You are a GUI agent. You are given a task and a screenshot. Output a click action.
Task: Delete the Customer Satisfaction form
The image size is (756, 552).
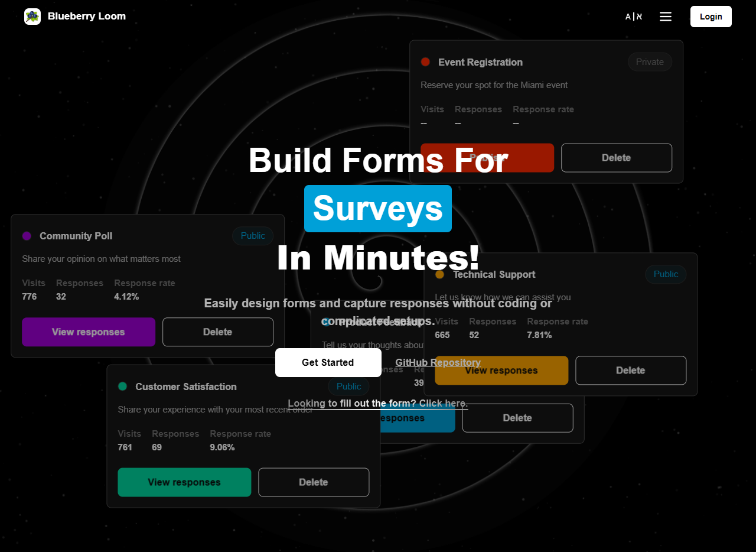[x=313, y=482]
